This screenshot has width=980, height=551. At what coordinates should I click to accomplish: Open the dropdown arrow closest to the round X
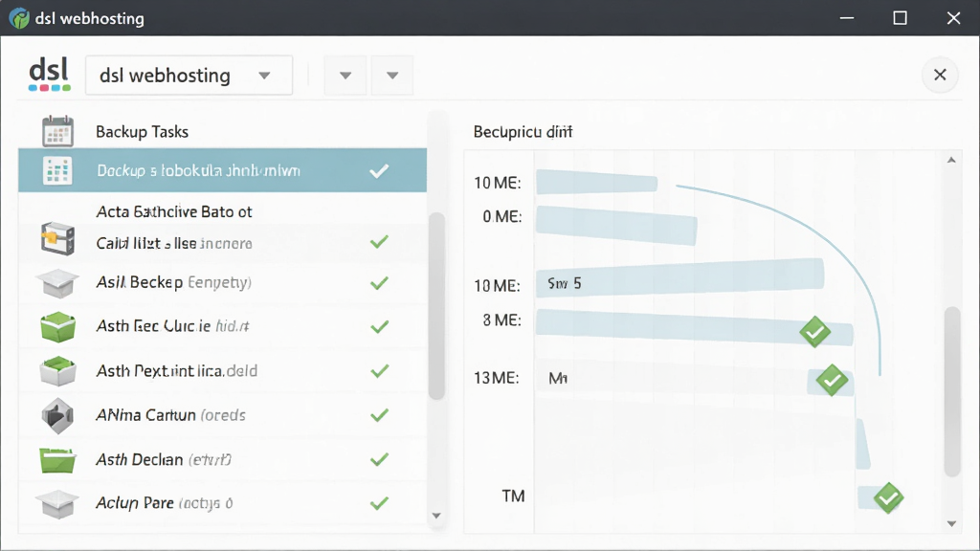pos(391,76)
